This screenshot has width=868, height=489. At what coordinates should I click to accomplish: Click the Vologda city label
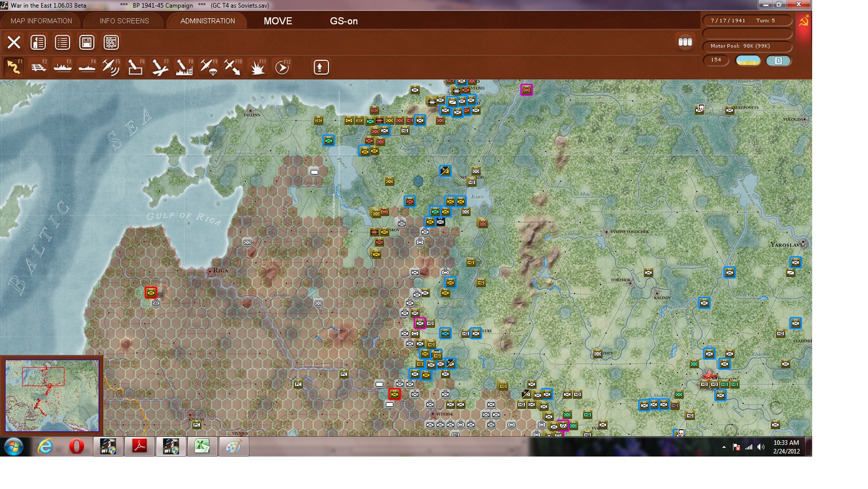pos(793,119)
